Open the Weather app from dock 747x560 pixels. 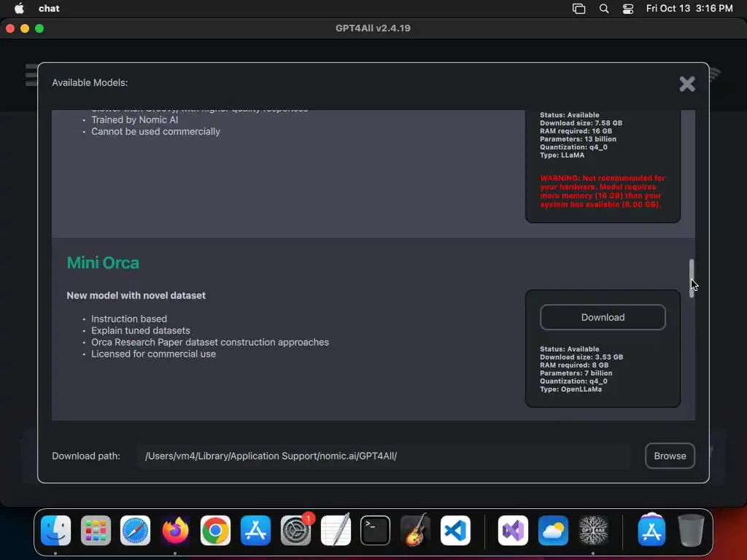(x=553, y=530)
